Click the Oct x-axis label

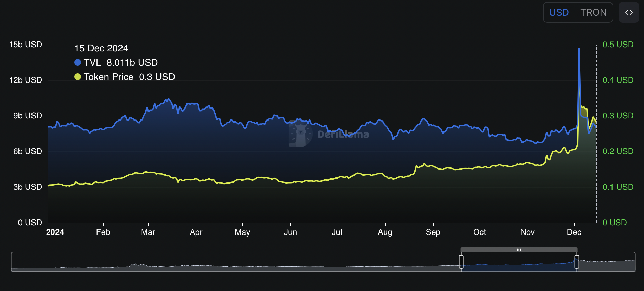coord(480,232)
